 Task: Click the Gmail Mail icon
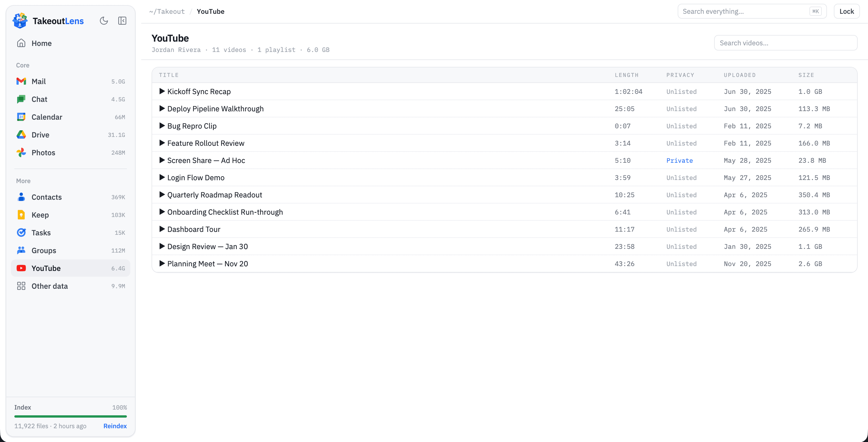pos(21,81)
